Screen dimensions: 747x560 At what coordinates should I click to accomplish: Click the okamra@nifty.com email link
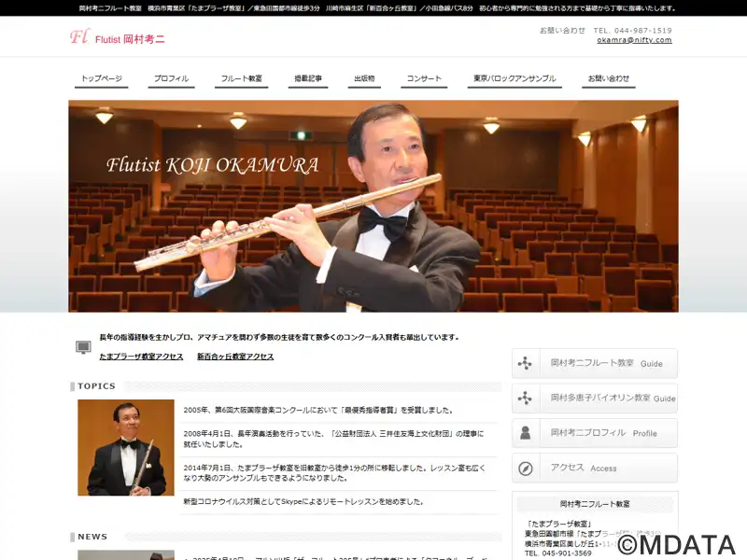(x=634, y=40)
